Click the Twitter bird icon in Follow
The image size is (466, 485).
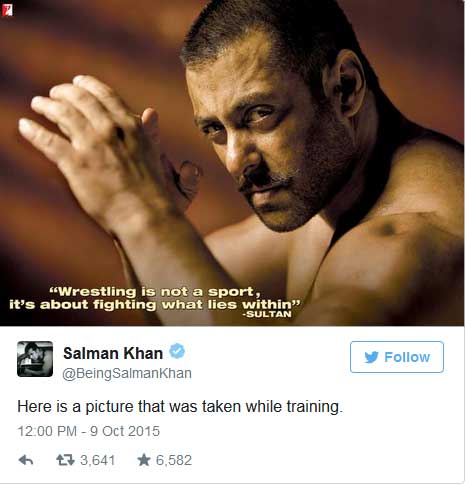pyautogui.click(x=371, y=357)
